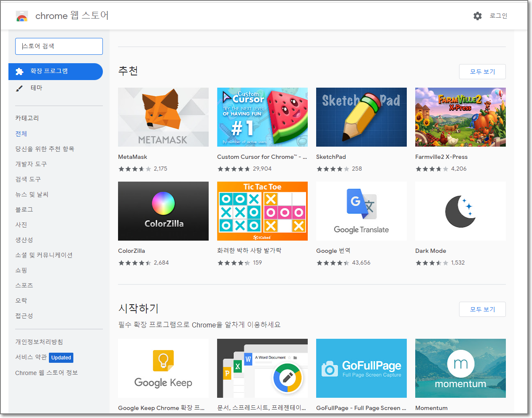Click the Updated badge
Screen dimensions: 532x418
(x=61, y=358)
